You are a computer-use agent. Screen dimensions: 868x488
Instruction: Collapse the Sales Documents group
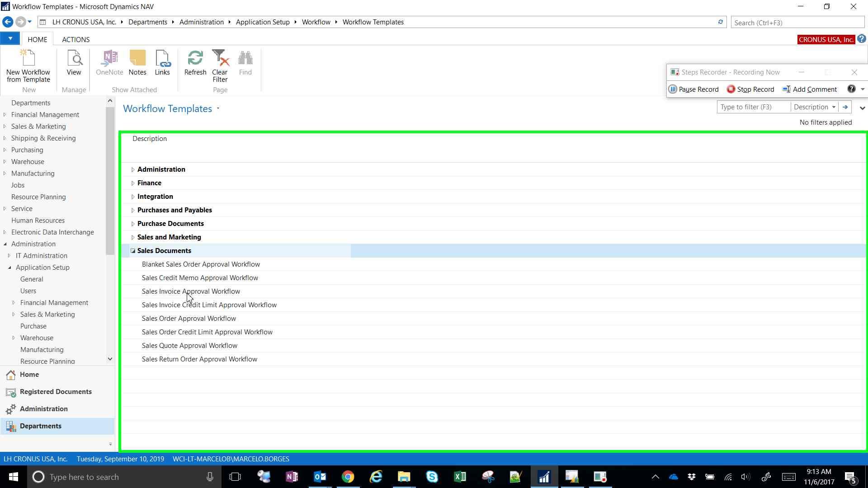coord(133,251)
